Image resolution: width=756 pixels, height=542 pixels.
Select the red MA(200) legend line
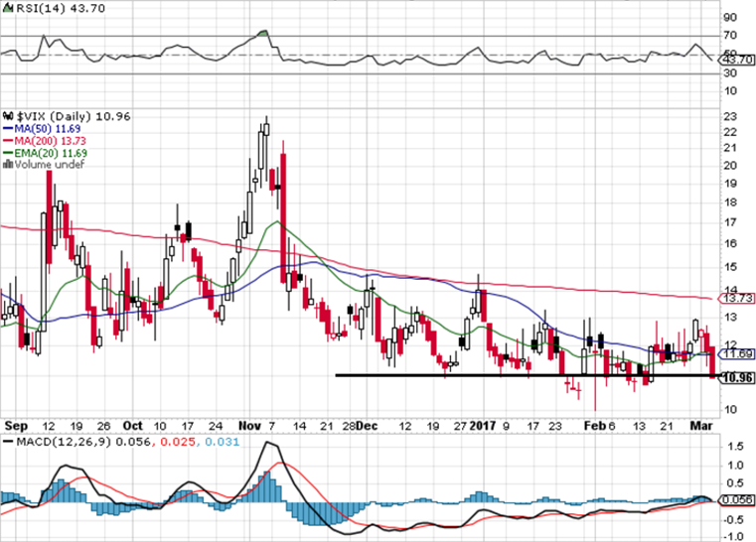[8, 141]
